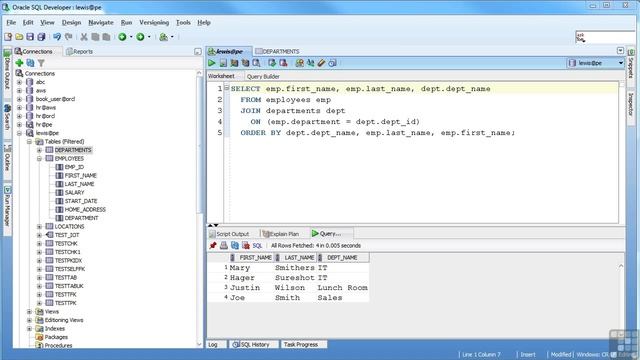The height and width of the screenshot is (360, 640).
Task: Click the red-marked icon left of the SQL link
Action: click(246, 245)
